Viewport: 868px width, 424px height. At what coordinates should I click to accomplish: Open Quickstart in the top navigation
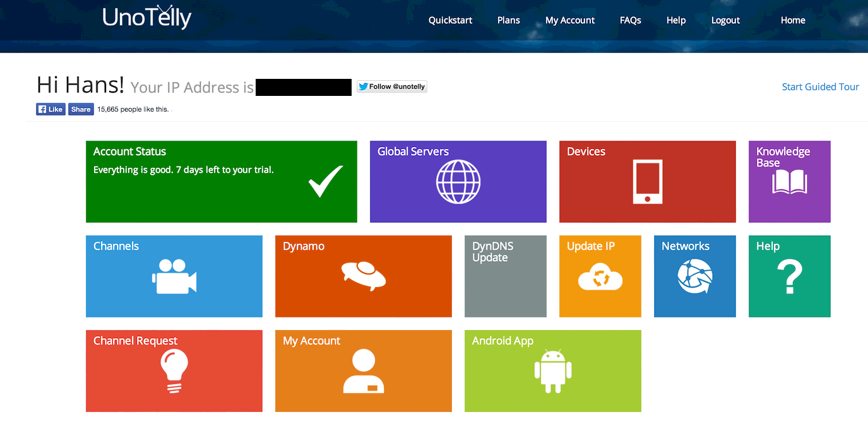tap(450, 20)
